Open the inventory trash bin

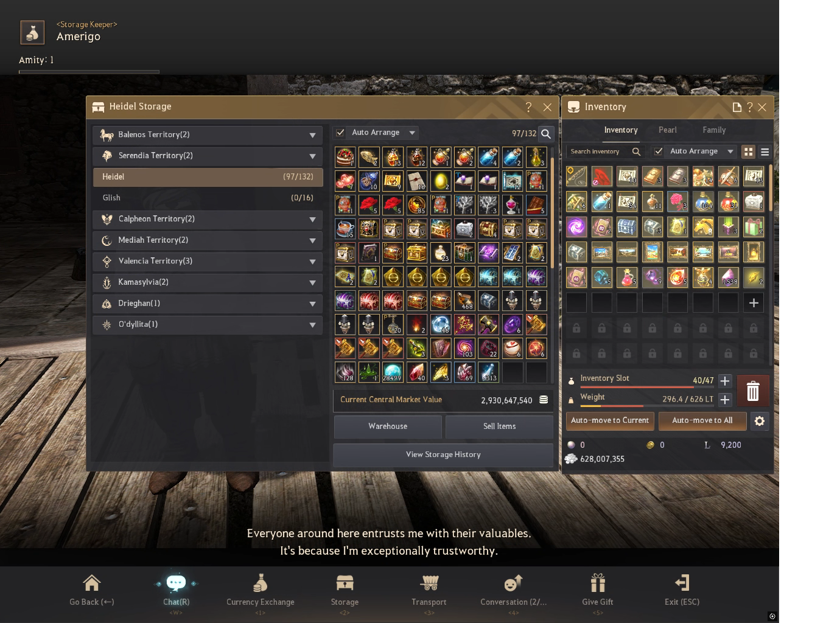pyautogui.click(x=753, y=391)
